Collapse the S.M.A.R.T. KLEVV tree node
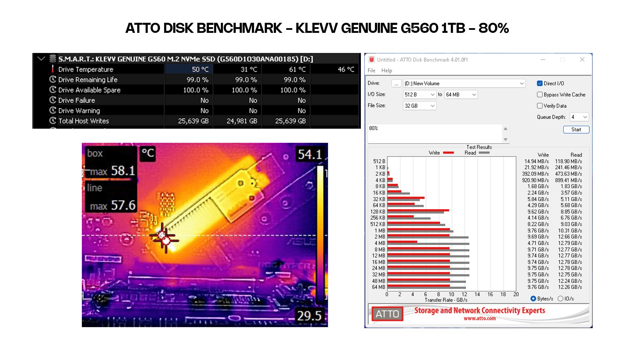The height and width of the screenshot is (362, 644). tap(41, 59)
